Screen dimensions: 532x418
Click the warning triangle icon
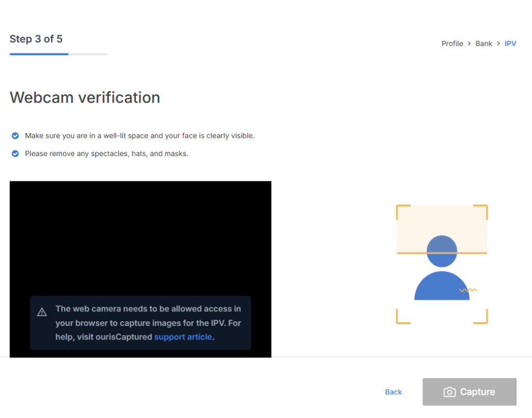point(42,312)
